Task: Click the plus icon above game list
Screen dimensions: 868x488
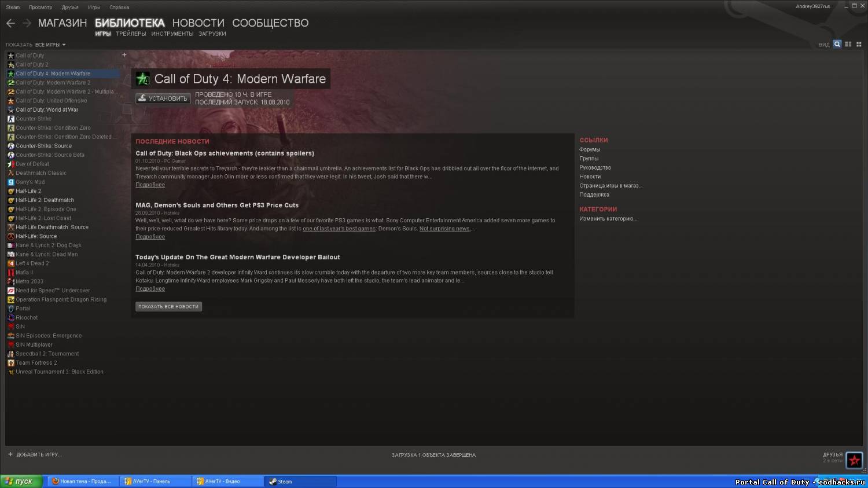Action: [x=124, y=55]
